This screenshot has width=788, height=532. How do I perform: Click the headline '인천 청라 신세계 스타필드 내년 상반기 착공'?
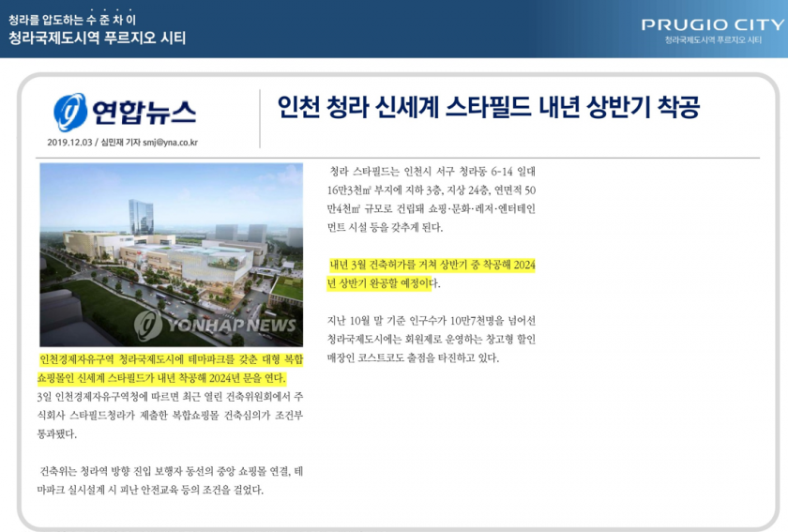(x=489, y=107)
